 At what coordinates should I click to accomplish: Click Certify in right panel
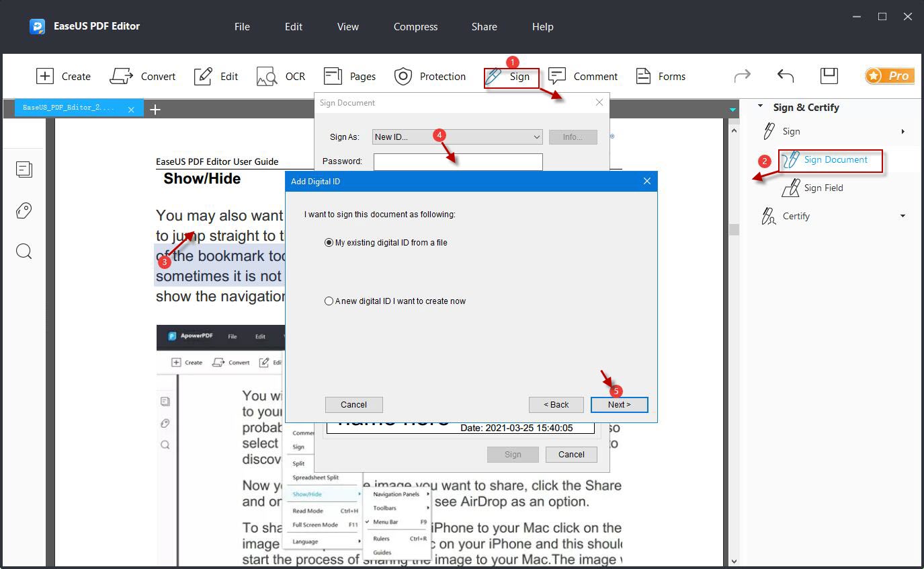coord(786,216)
